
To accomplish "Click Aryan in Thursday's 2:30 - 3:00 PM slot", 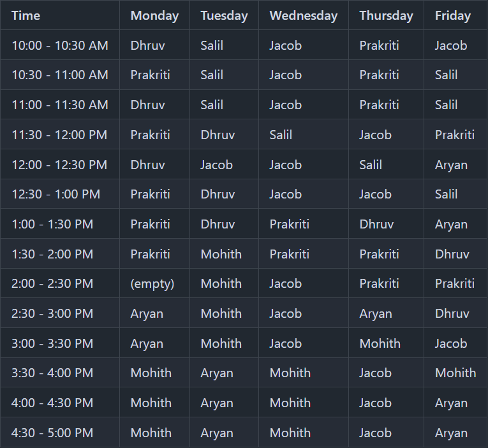I will click(x=376, y=313).
